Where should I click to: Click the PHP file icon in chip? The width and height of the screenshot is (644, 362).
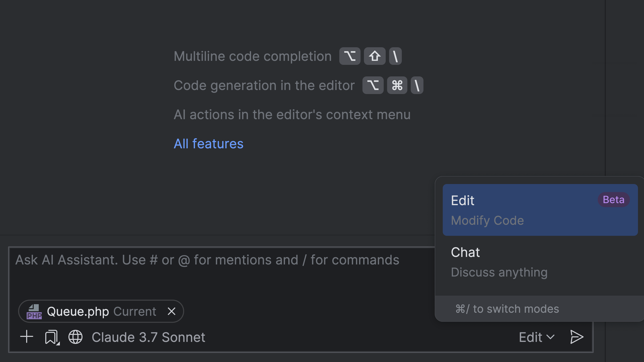[x=34, y=312]
